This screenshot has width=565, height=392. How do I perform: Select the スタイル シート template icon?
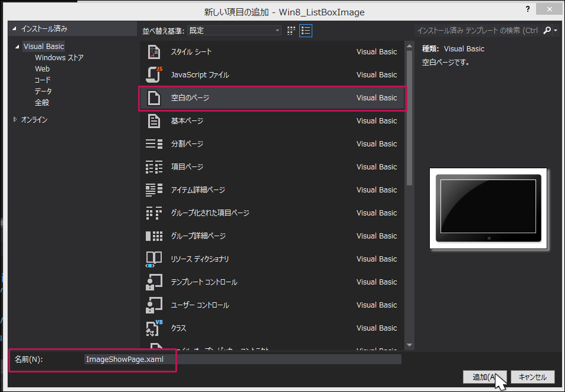pos(154,52)
